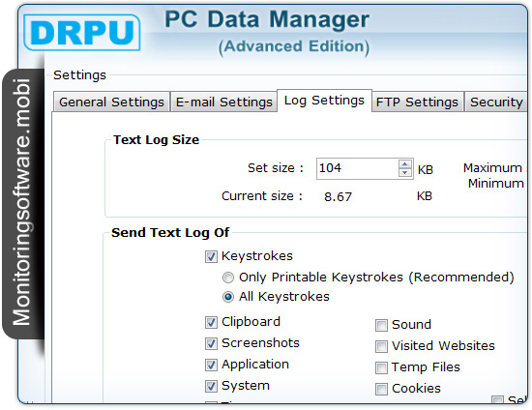This screenshot has height=410, width=532.
Task: Switch to E-mail Settings tab
Action: click(224, 102)
